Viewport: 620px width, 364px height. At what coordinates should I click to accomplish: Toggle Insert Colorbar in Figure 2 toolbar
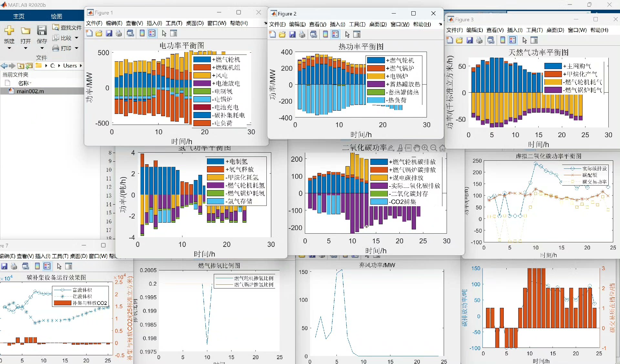pos(325,35)
